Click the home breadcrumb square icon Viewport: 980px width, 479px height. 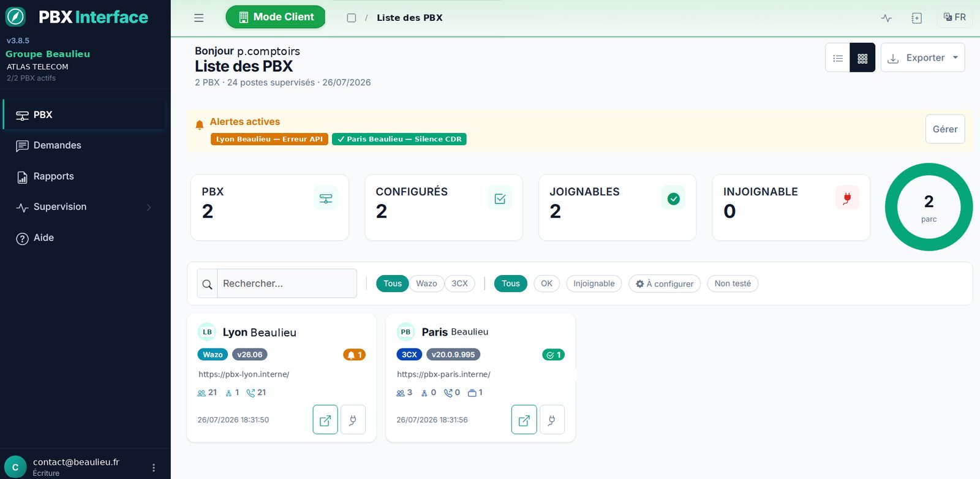tap(352, 18)
